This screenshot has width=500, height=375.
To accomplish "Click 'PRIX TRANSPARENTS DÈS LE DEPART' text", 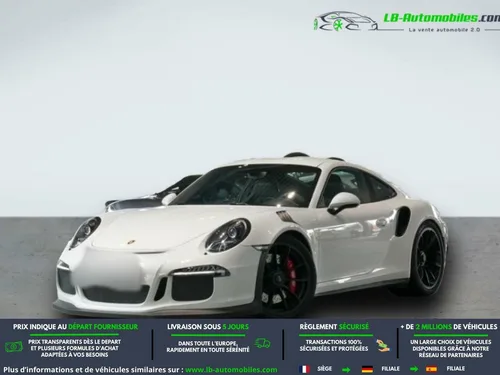I will pyautogui.click(x=75, y=342).
